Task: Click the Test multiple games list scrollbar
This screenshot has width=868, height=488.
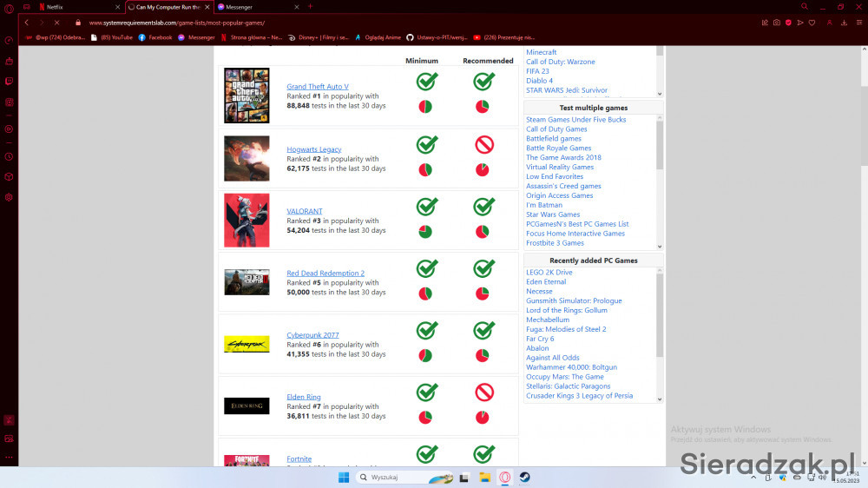Action: [x=660, y=145]
